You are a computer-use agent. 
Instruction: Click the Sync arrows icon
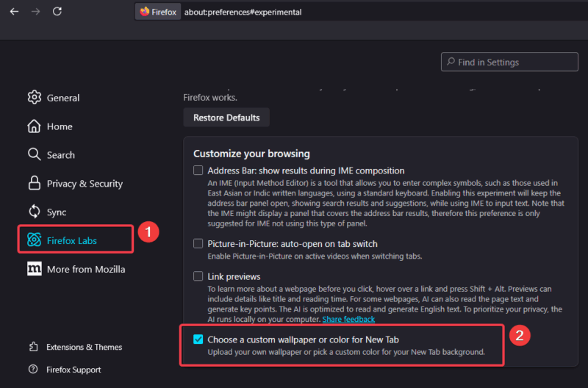(34, 212)
